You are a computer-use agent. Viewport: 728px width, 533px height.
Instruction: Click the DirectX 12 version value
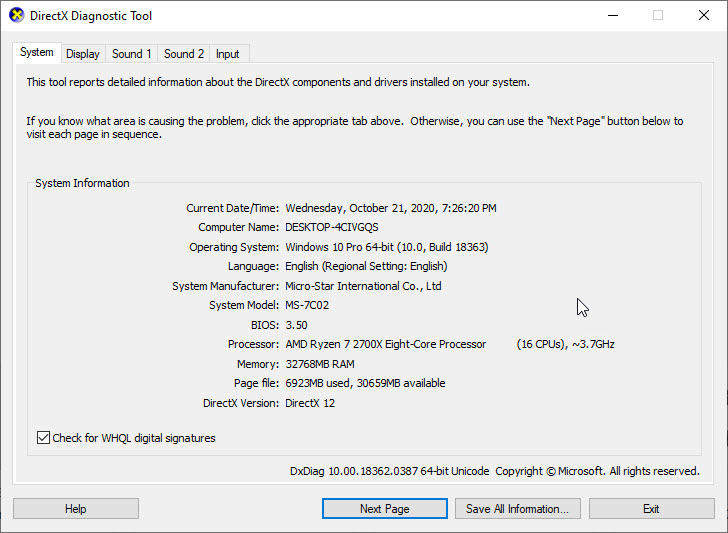(310, 403)
